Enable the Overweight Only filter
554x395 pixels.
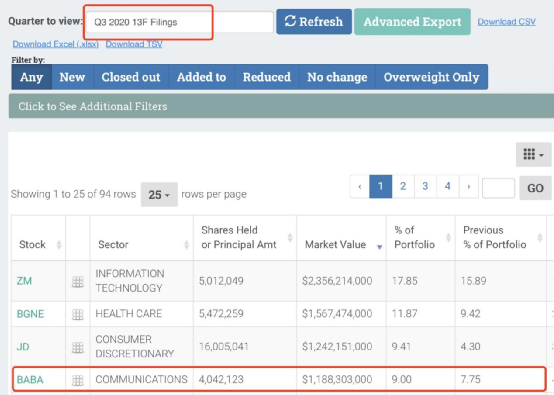(x=431, y=77)
